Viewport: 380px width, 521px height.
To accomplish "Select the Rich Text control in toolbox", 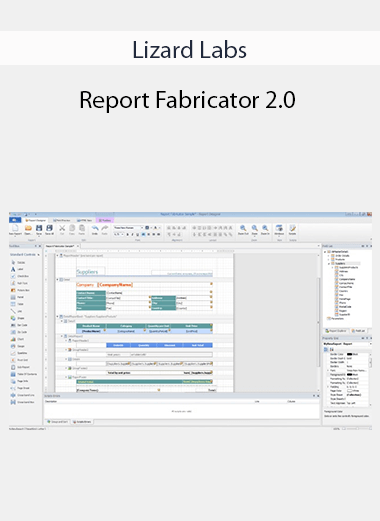I will [x=19, y=283].
